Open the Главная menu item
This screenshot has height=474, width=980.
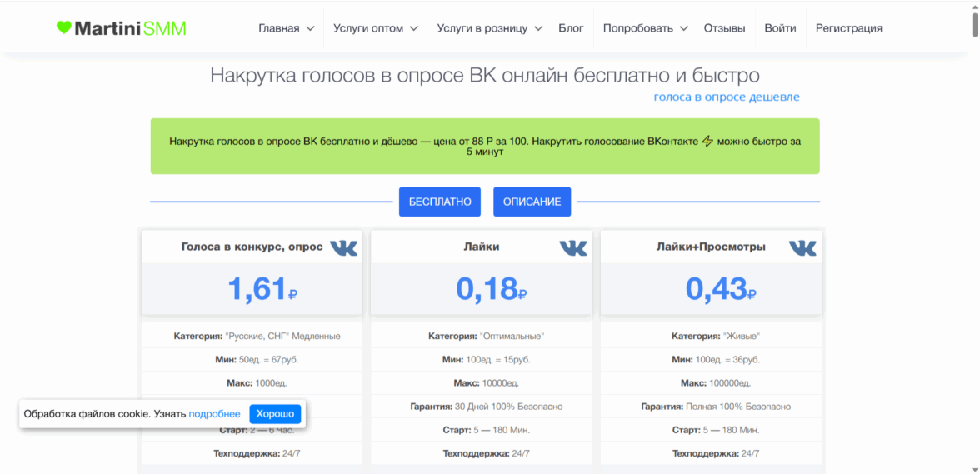tap(278, 28)
